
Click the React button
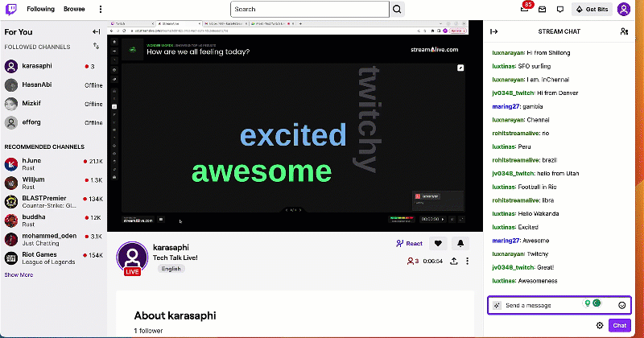[x=409, y=244]
